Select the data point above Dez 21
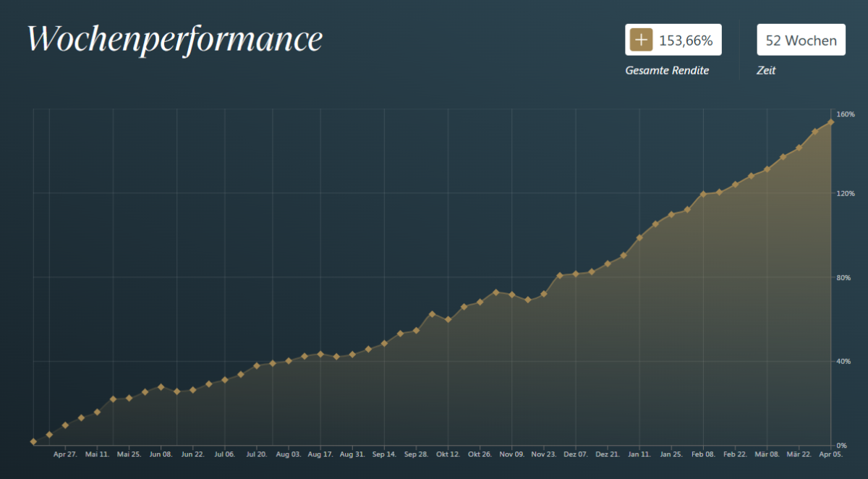Screen dimensions: 868x479 pyautogui.click(x=609, y=265)
